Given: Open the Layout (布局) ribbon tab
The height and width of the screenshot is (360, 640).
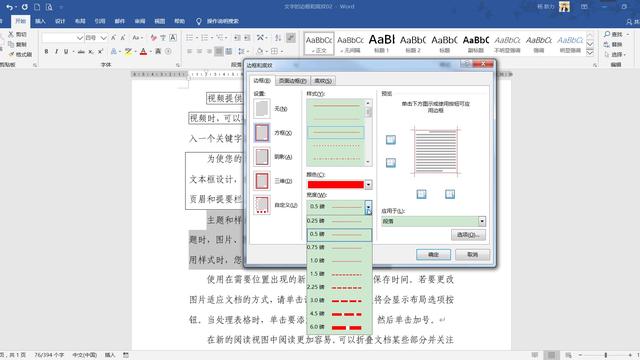Looking at the screenshot, I should [80, 21].
